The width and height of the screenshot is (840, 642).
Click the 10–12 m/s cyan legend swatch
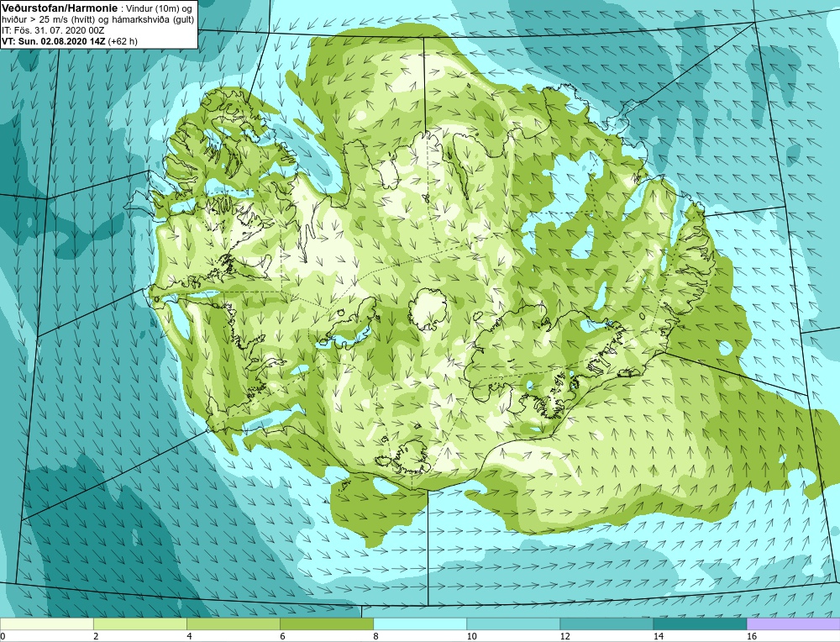click(512, 624)
